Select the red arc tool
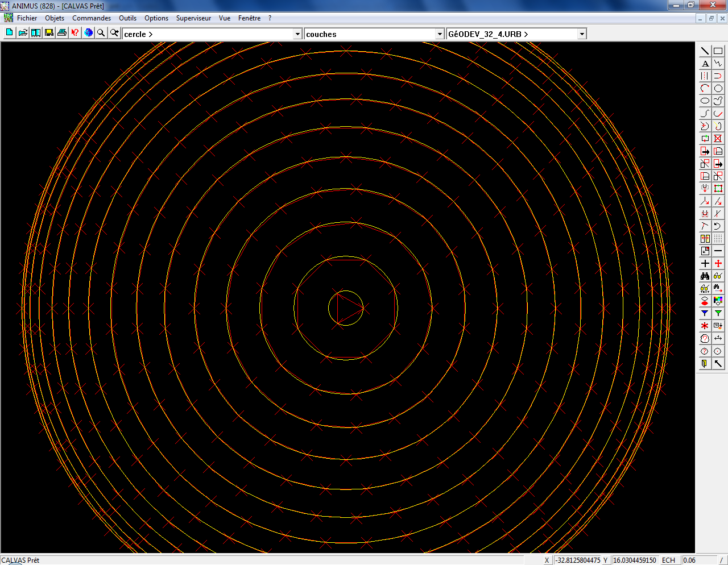 click(x=705, y=89)
